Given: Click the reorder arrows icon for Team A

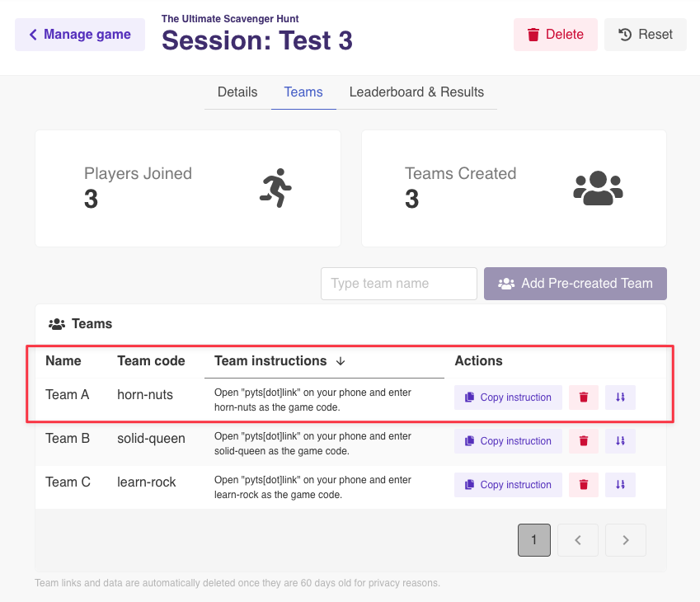Looking at the screenshot, I should (x=620, y=397).
